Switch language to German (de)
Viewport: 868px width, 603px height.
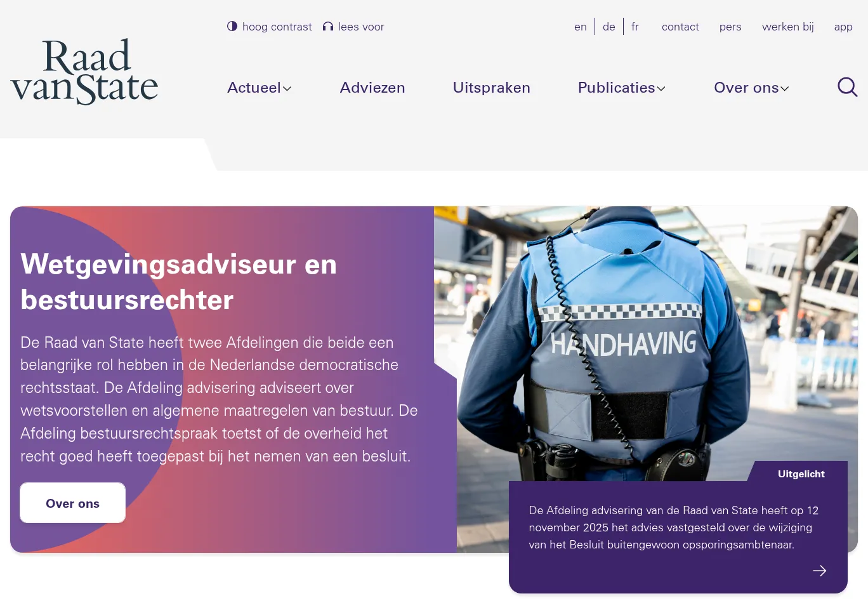pos(608,27)
